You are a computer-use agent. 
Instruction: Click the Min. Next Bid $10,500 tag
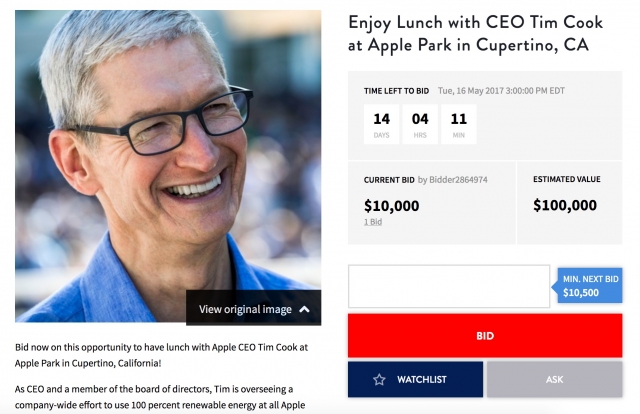pos(590,286)
